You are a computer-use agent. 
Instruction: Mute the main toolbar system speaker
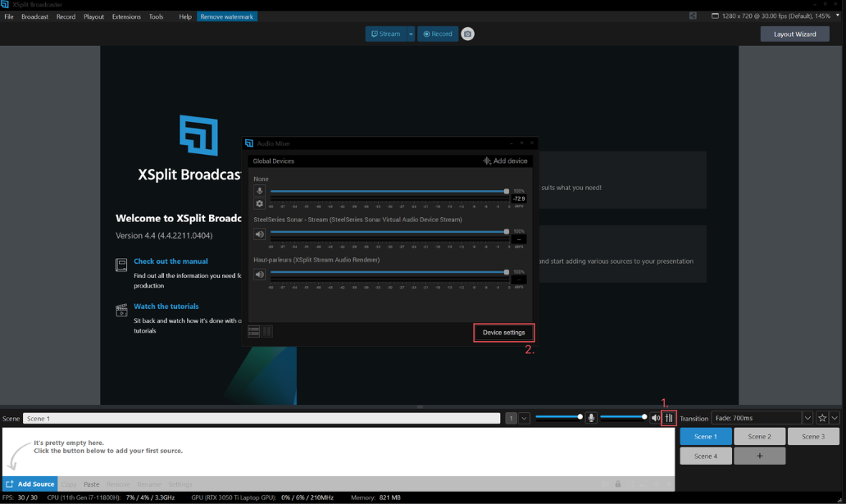(656, 418)
